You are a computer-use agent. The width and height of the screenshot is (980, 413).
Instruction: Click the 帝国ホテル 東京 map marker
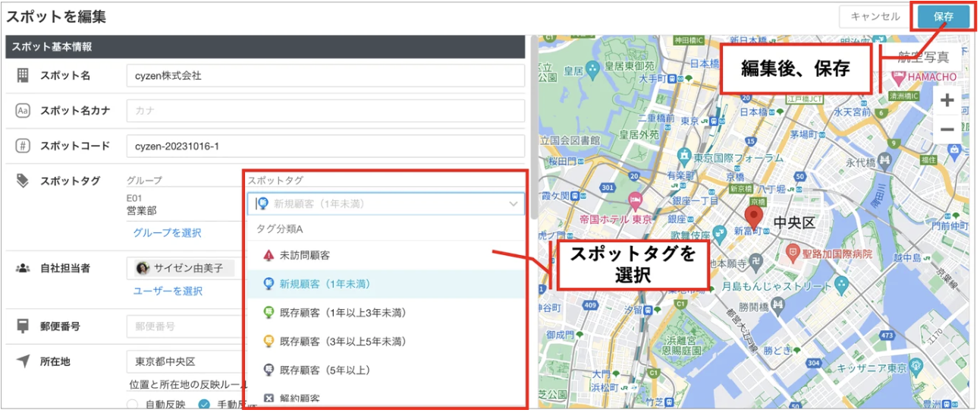coord(634,202)
